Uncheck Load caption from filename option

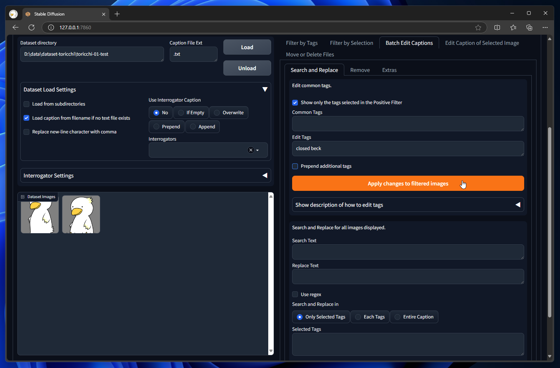point(26,118)
